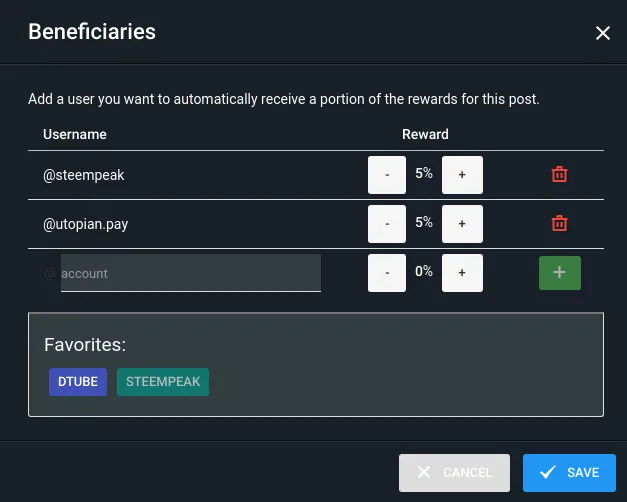
Task: Click the Username column header
Action: (x=75, y=134)
